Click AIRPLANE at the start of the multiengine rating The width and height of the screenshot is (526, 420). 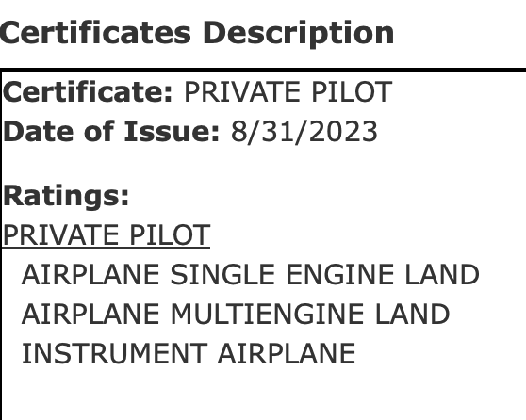[90, 314]
